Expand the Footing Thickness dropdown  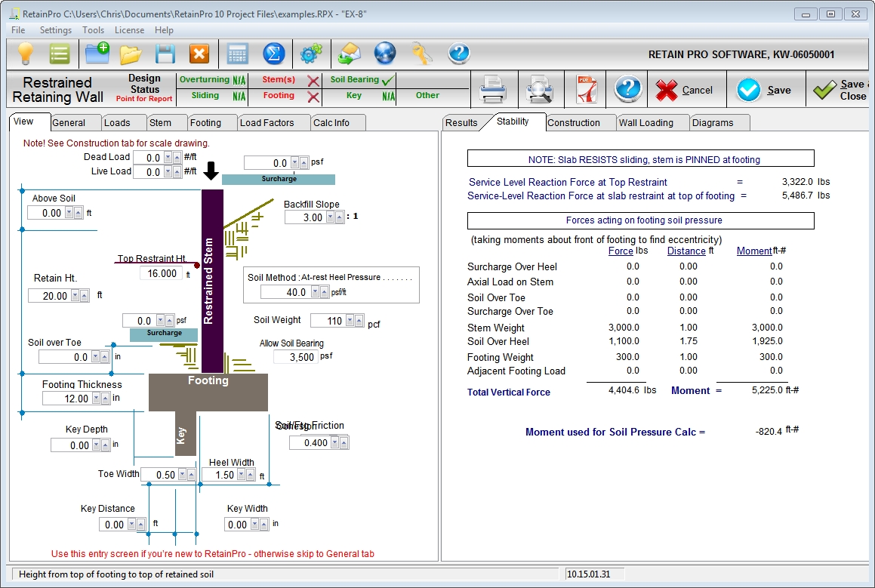coord(96,399)
